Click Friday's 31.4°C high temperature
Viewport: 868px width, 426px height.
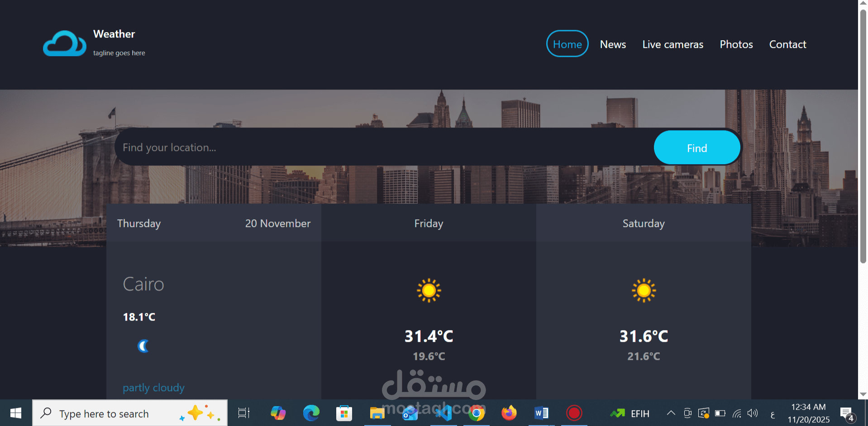[429, 336]
